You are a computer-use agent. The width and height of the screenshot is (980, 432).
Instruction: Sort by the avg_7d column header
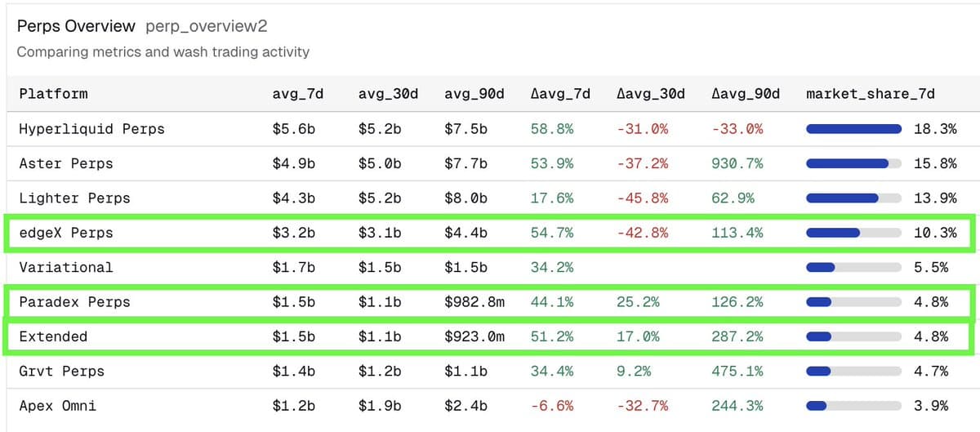297,94
